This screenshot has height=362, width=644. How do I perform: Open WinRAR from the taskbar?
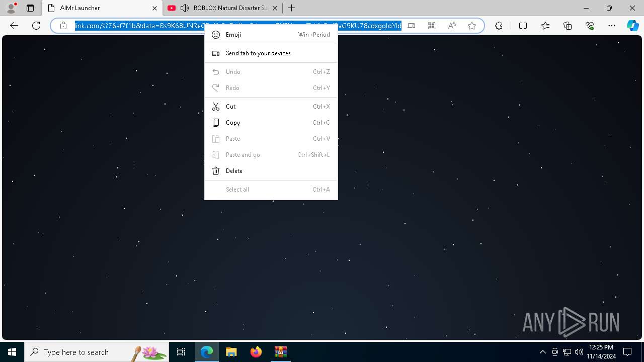[280, 352]
